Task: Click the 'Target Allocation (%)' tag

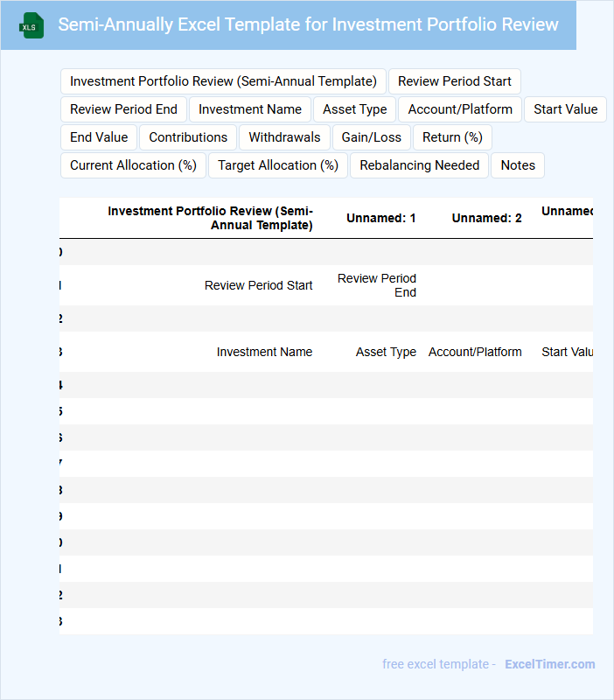Action: click(x=278, y=165)
